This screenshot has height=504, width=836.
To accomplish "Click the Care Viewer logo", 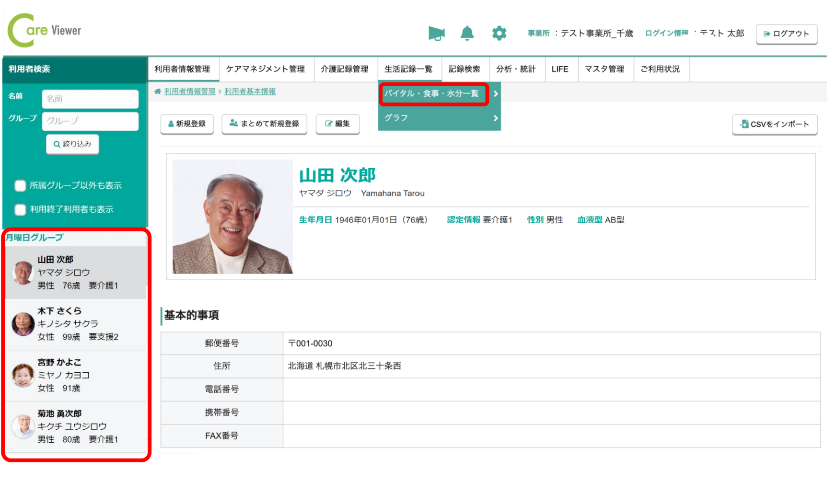I will [x=45, y=31].
